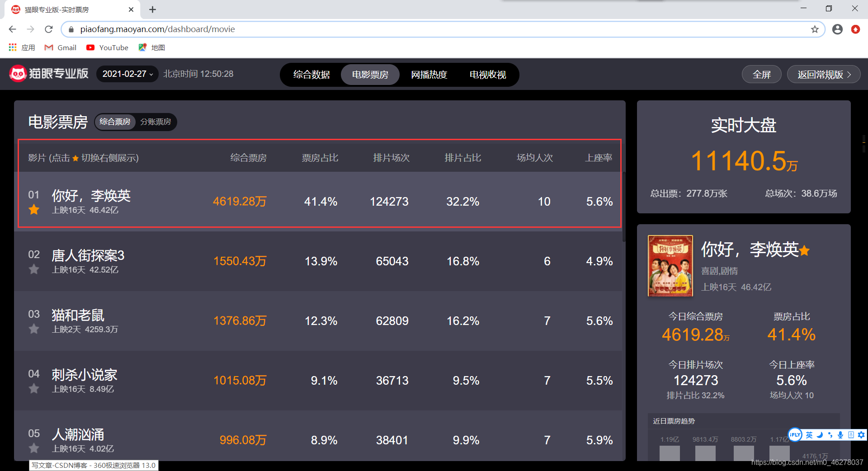The image size is (868, 471).
Task: Switch to the 电影票房 tab
Action: (370, 75)
